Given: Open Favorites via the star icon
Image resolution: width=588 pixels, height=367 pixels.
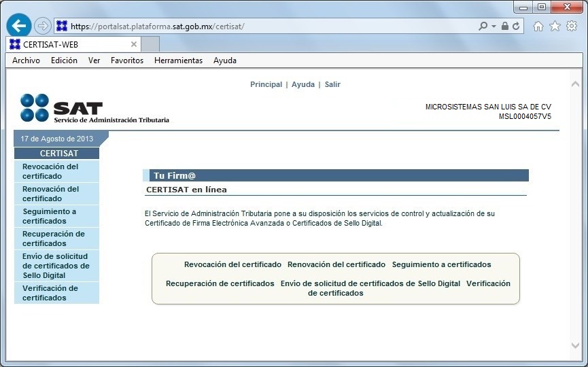Looking at the screenshot, I should 555,26.
